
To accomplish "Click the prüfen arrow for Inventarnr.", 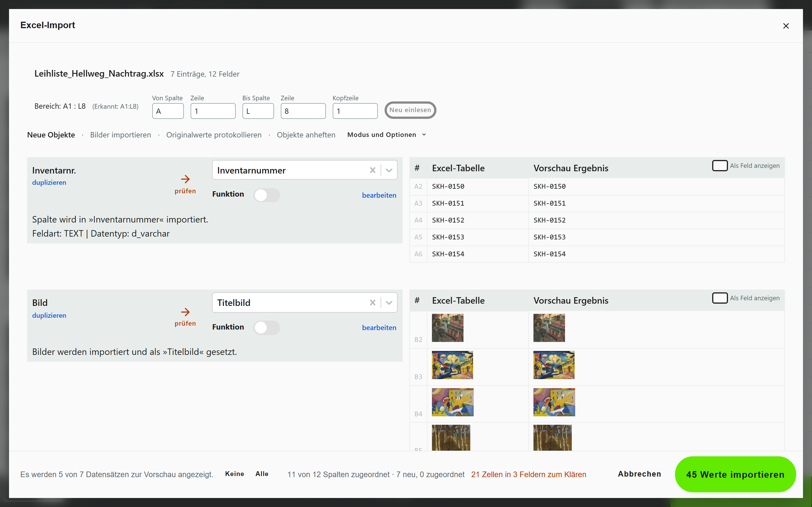I will [x=185, y=179].
